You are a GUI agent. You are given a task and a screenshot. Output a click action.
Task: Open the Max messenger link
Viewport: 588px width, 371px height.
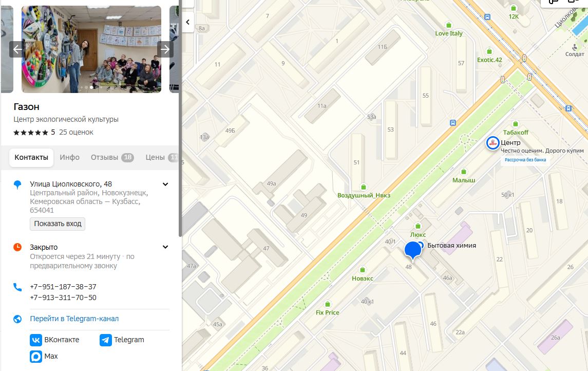click(x=44, y=357)
